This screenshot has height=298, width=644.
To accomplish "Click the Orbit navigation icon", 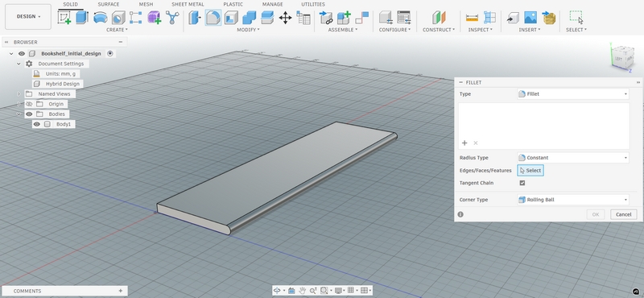I will point(277,290).
